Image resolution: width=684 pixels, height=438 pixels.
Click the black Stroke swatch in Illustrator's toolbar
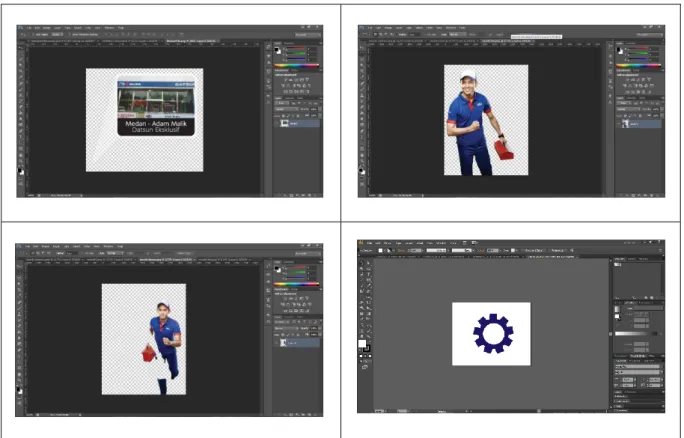[x=366, y=348]
